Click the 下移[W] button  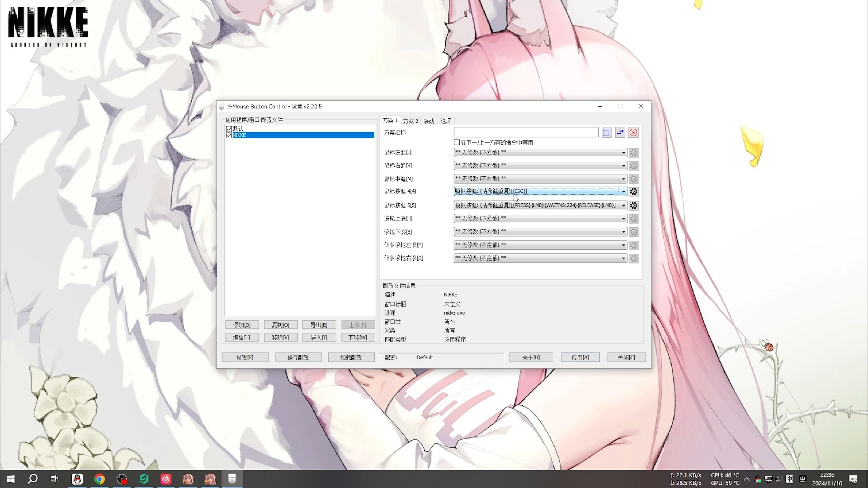tap(358, 338)
